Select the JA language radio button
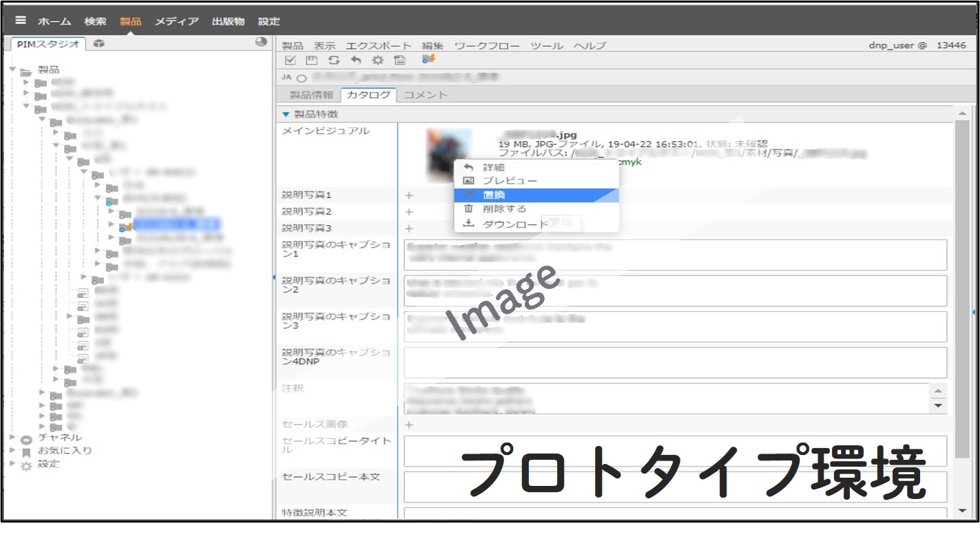 point(301,77)
